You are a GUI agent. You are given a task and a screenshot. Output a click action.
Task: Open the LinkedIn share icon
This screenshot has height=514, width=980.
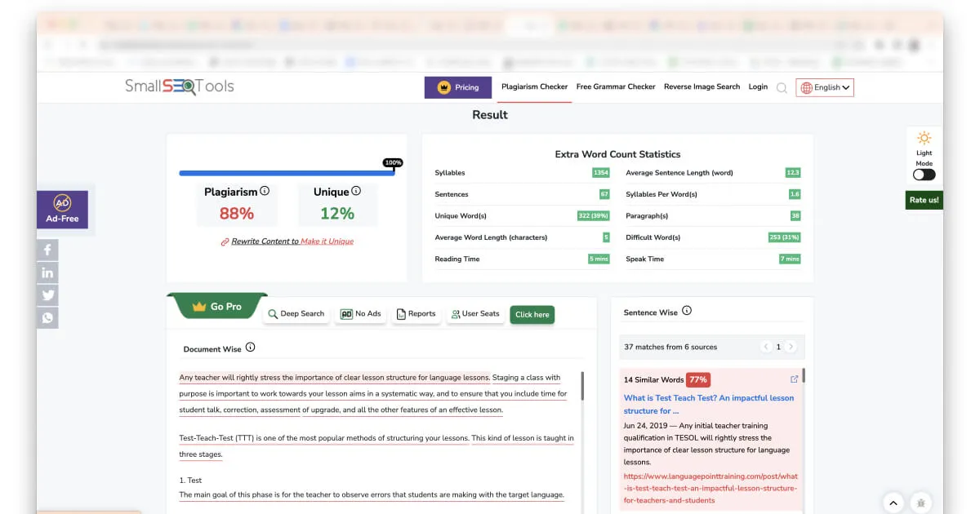[47, 273]
